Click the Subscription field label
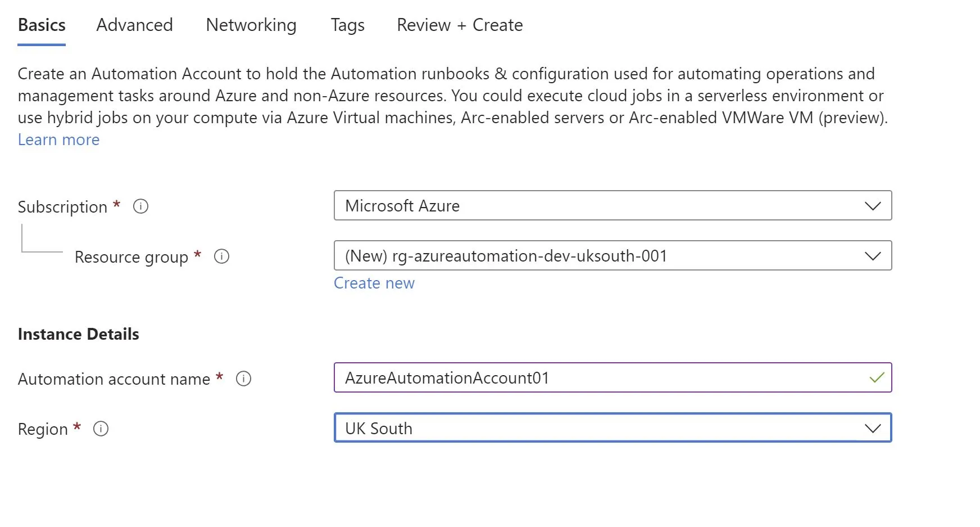The image size is (980, 527). (62, 207)
